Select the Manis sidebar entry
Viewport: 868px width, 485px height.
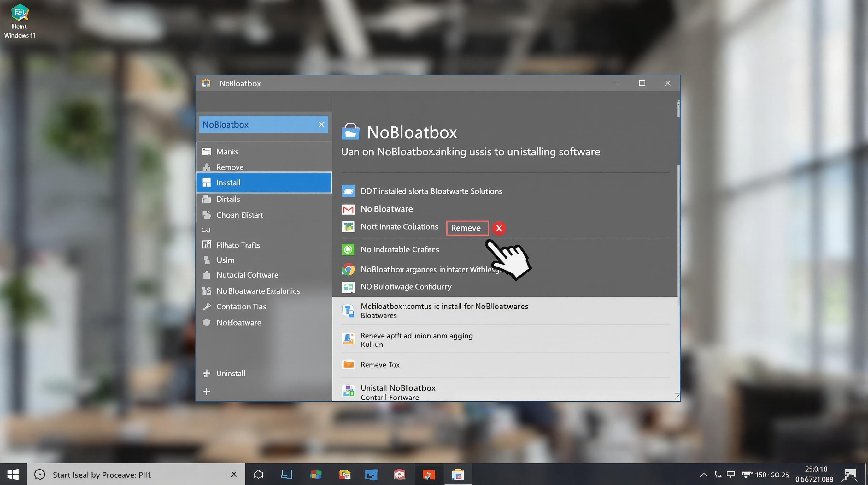tap(227, 152)
